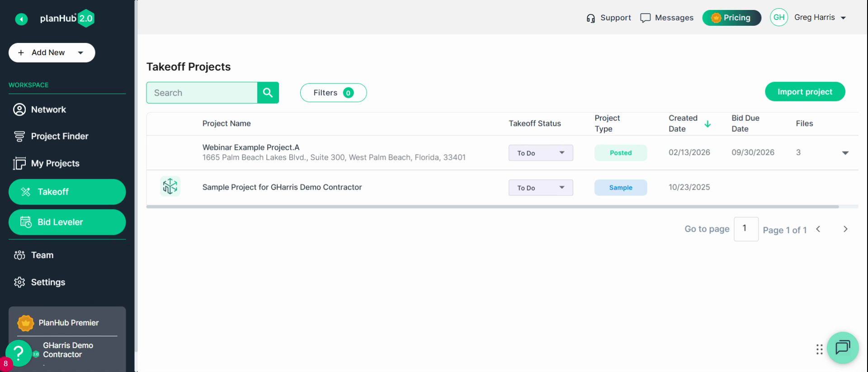Click the horizontal table scrollbar
The width and height of the screenshot is (868, 372).
(492, 207)
